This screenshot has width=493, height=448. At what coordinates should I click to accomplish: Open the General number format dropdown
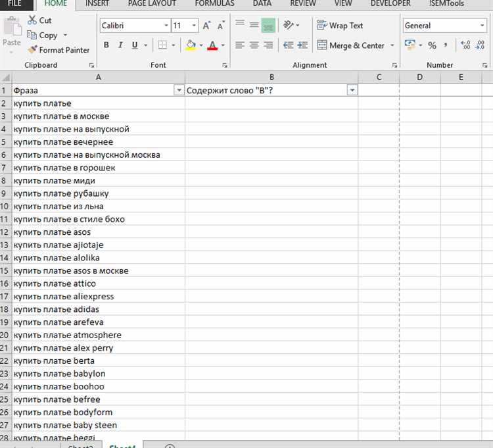pyautogui.click(x=482, y=26)
